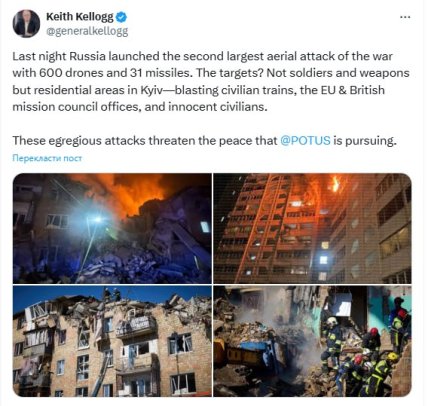Screen dimensions: 428x406
Task: Open Keith Kellogg's profile avatar
Action: 26,24
